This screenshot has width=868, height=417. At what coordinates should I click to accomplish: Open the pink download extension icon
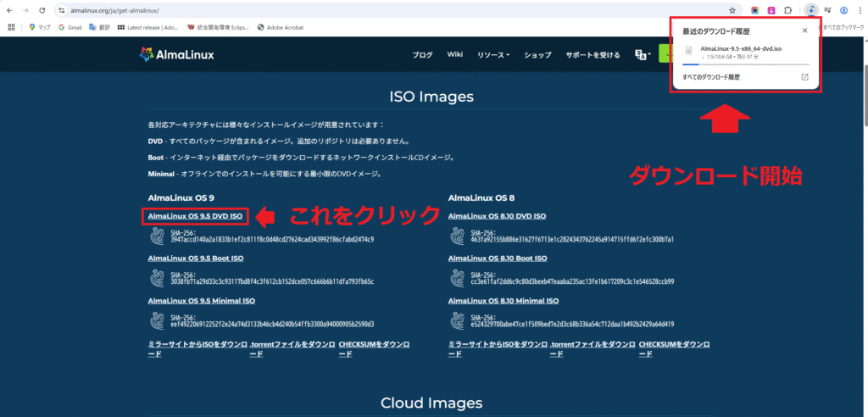click(x=771, y=10)
